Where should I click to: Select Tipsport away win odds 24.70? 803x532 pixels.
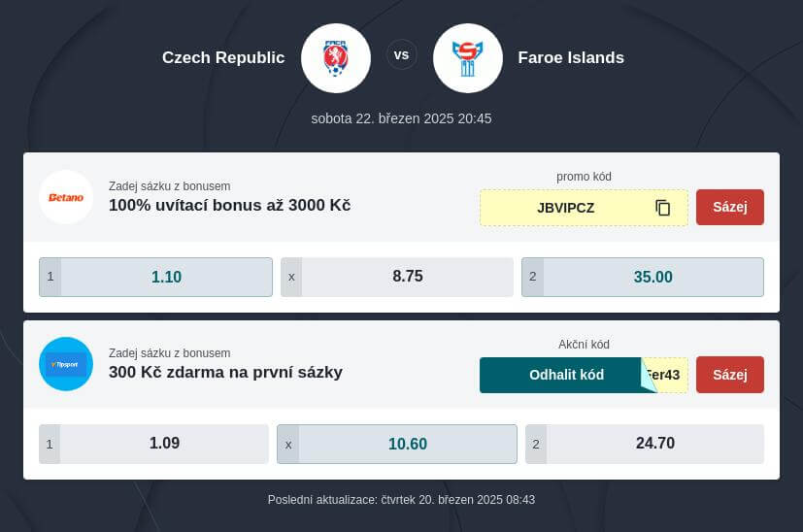click(x=645, y=444)
